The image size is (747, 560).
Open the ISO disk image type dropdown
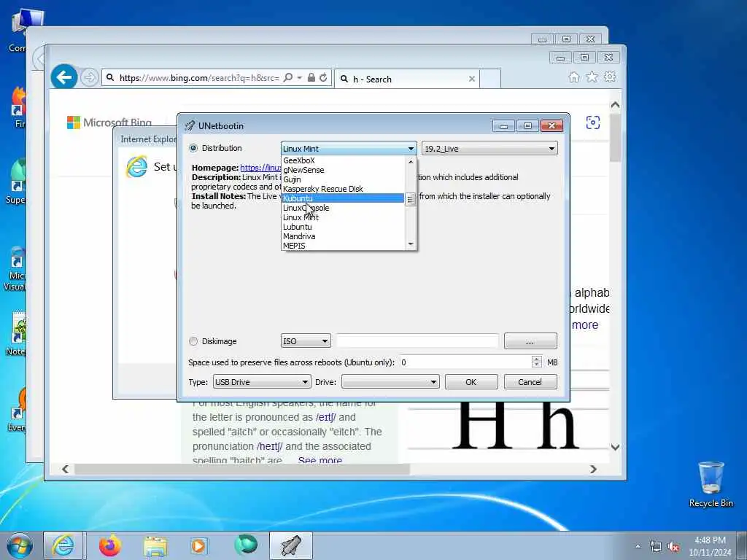(306, 341)
